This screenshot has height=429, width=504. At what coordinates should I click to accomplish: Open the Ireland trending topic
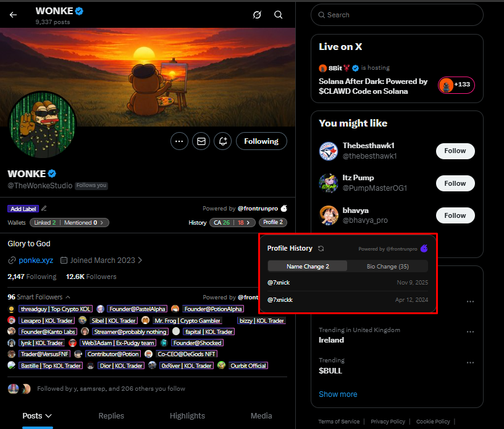click(332, 340)
